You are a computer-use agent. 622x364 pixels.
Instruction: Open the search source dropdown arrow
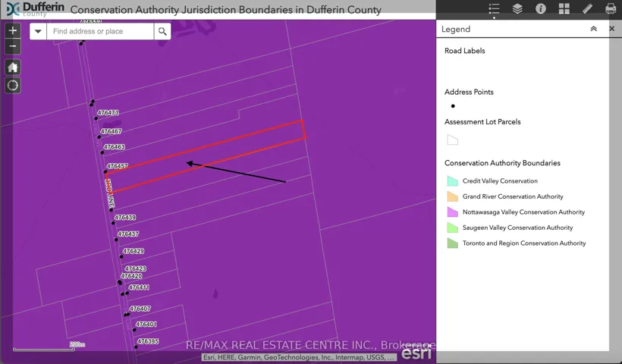point(38,31)
